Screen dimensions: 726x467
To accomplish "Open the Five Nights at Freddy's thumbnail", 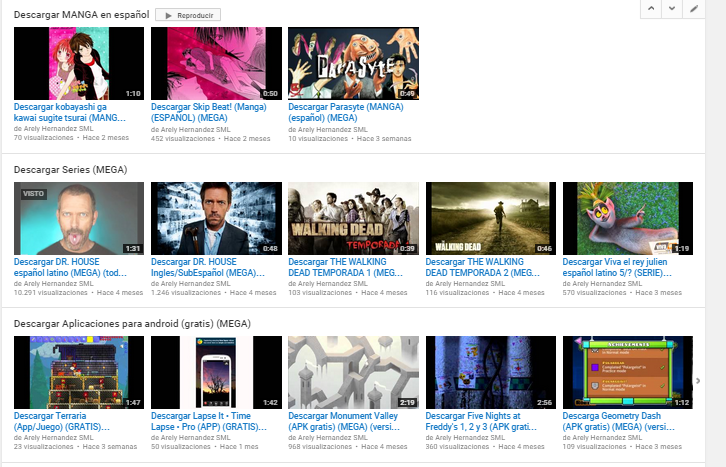I will pos(491,372).
